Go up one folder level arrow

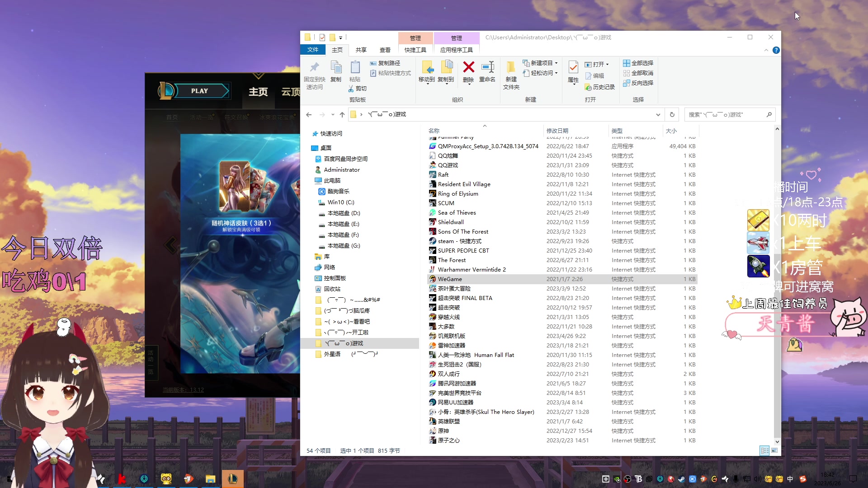(342, 115)
